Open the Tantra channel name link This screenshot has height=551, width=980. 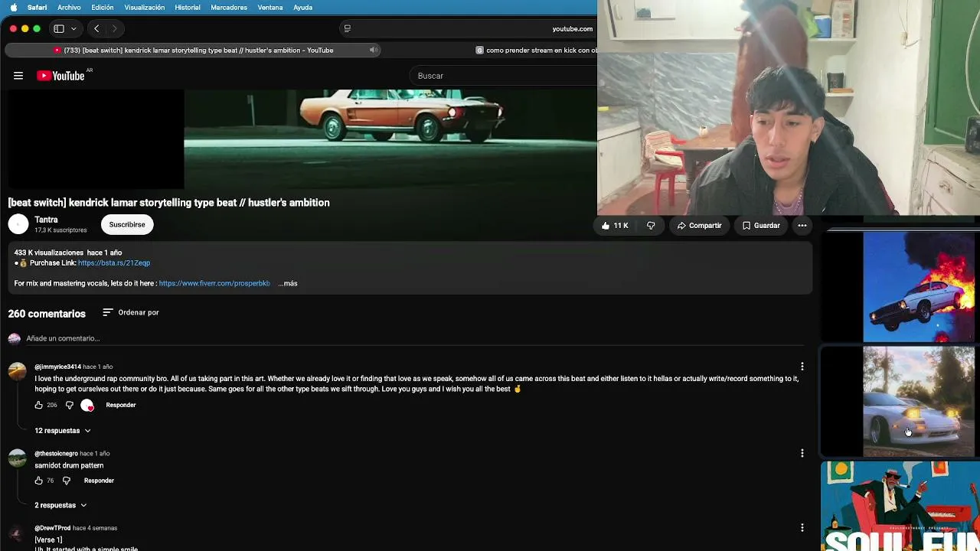[x=46, y=220]
